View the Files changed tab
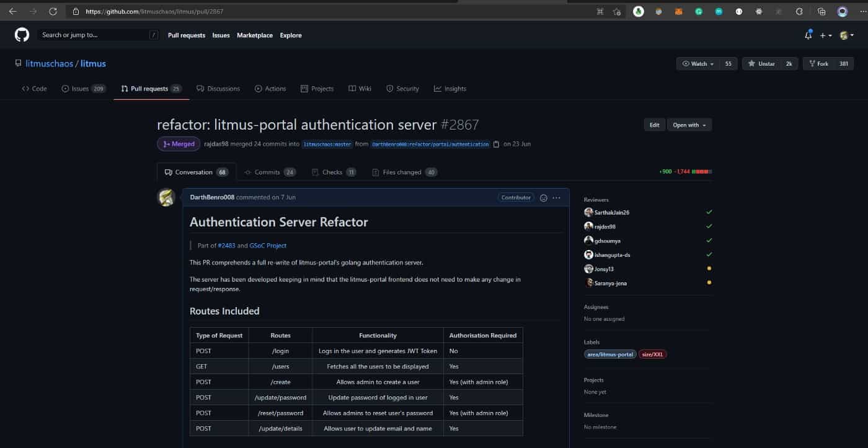Screen dimensions: 868x448 click(x=405, y=172)
